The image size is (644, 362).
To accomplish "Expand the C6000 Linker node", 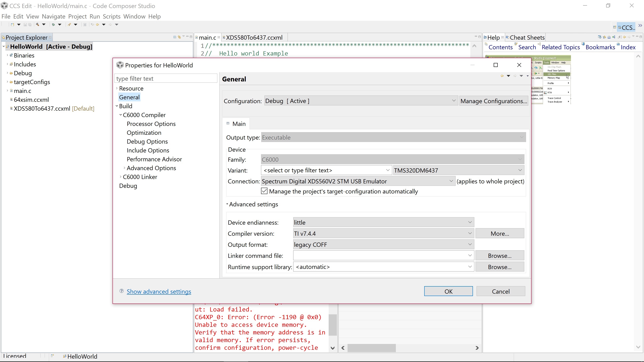I will point(121,177).
